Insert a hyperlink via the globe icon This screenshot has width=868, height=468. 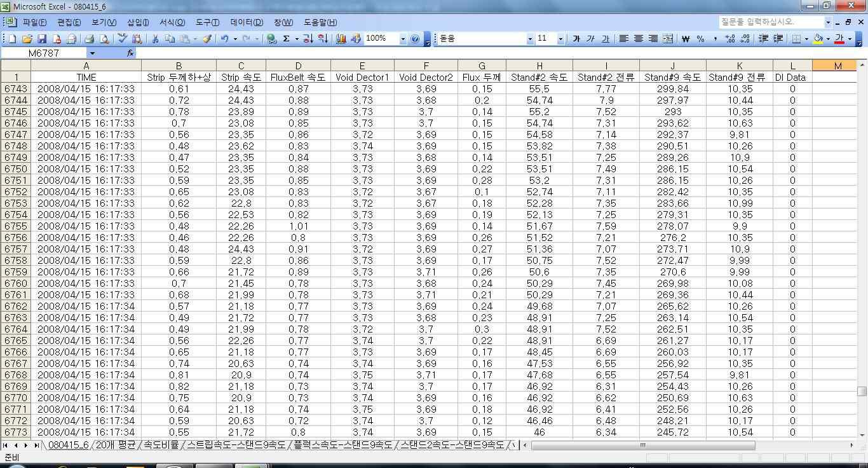(271, 39)
